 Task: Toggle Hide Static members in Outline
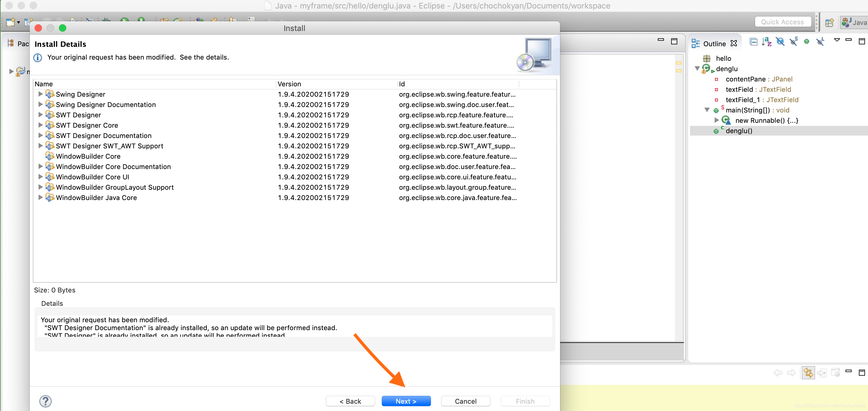tap(794, 41)
